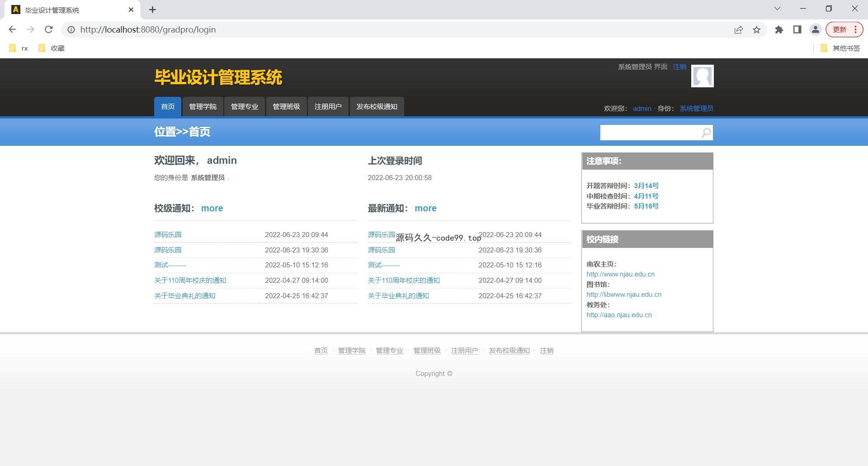This screenshot has height=466, width=868.
Task: Open 关于毕业典礼的通知 in 校级通知
Action: [185, 296]
